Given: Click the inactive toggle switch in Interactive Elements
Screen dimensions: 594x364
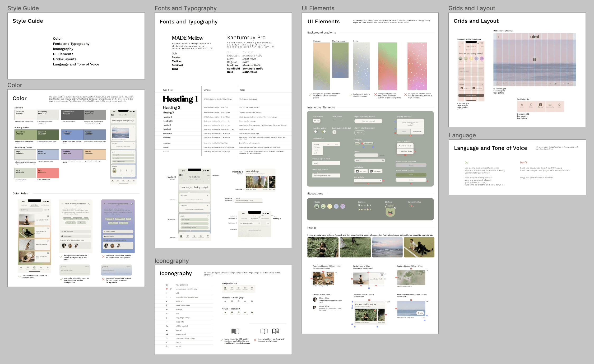Looking at the screenshot, I should point(316,132).
